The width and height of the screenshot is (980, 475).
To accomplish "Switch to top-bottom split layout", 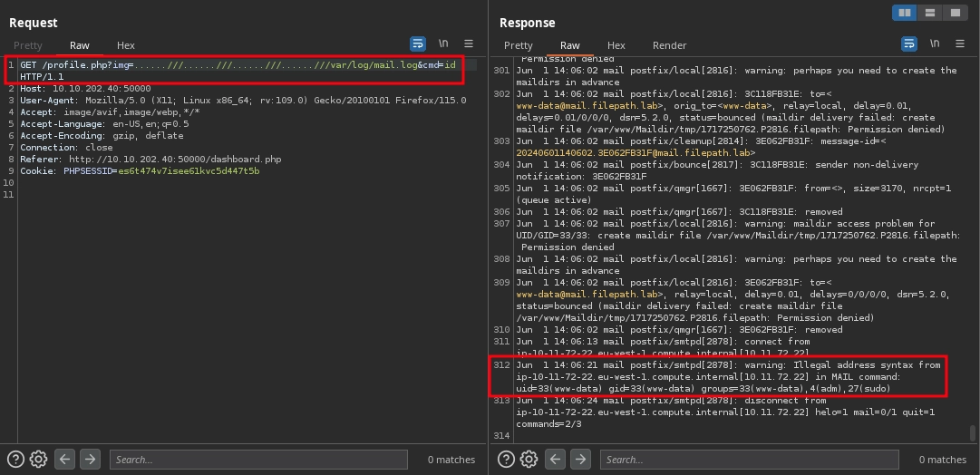I will point(928,13).
